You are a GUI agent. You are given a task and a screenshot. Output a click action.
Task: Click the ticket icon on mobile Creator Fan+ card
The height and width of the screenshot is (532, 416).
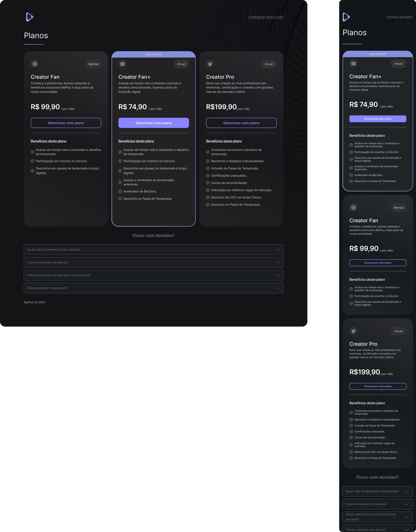click(354, 64)
